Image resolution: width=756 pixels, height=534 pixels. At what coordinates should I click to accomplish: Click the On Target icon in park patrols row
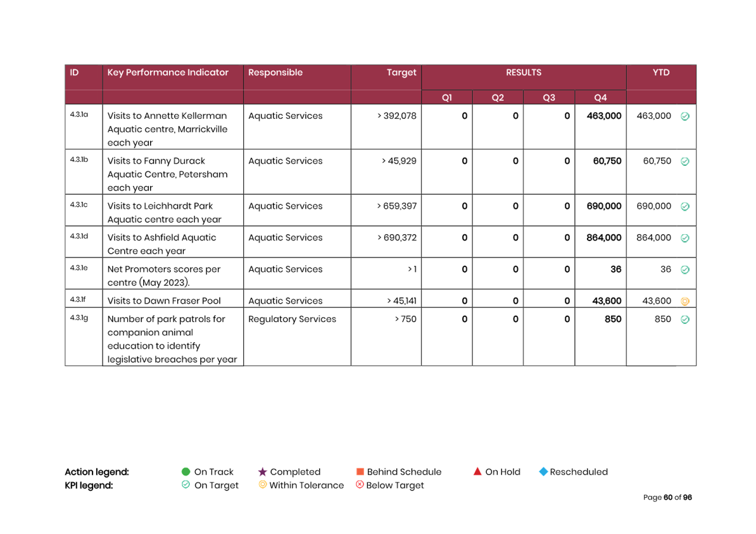pos(684,320)
